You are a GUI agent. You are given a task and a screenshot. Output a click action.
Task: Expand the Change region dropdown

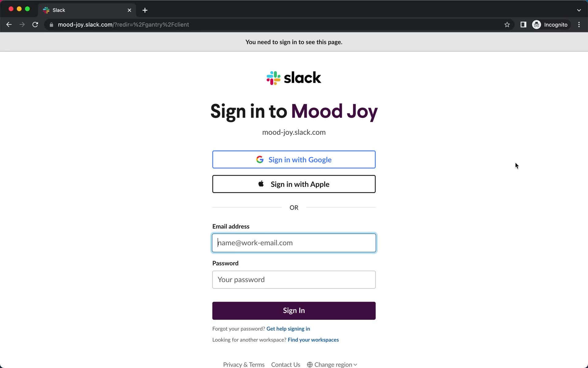coord(333,364)
